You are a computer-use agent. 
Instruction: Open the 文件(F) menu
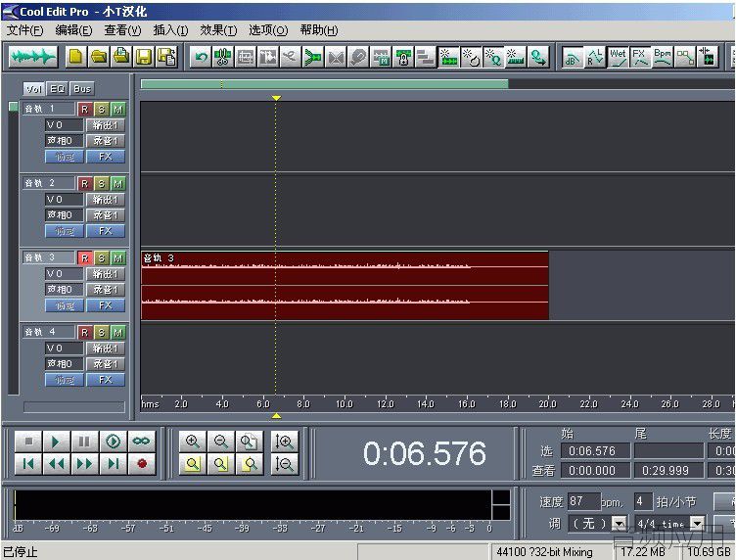(x=25, y=30)
